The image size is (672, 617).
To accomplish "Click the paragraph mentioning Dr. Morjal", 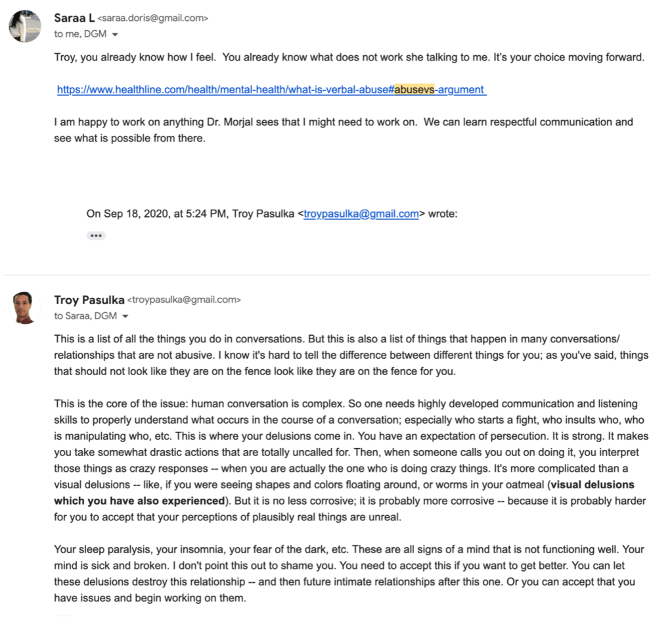I will [x=343, y=129].
